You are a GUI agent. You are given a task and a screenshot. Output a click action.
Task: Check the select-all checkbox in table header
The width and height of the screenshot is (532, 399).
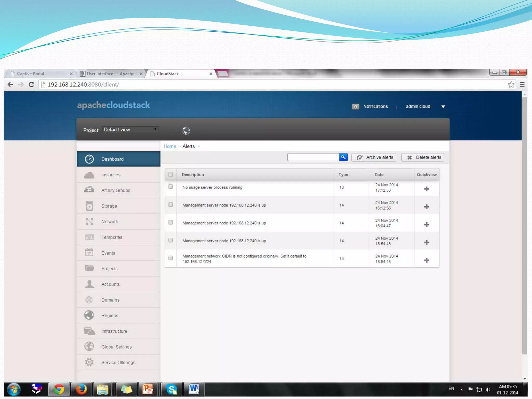pos(170,174)
